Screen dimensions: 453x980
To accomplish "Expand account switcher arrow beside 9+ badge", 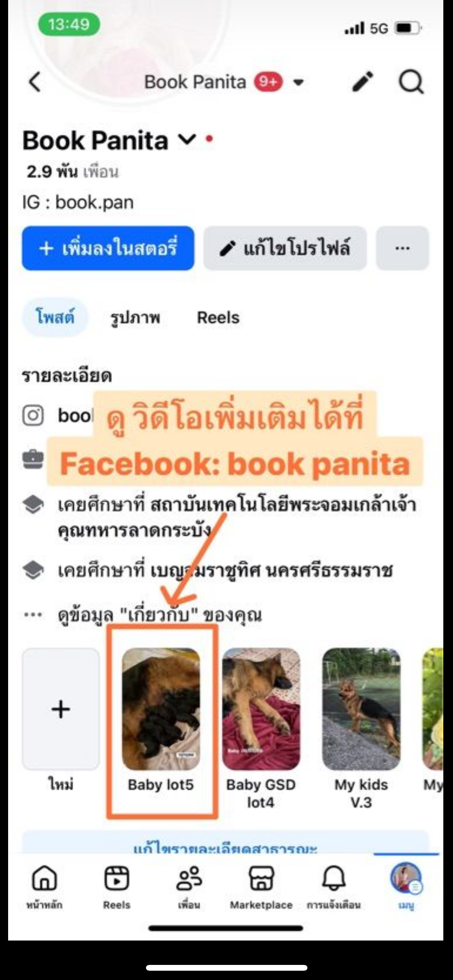I will (298, 82).
